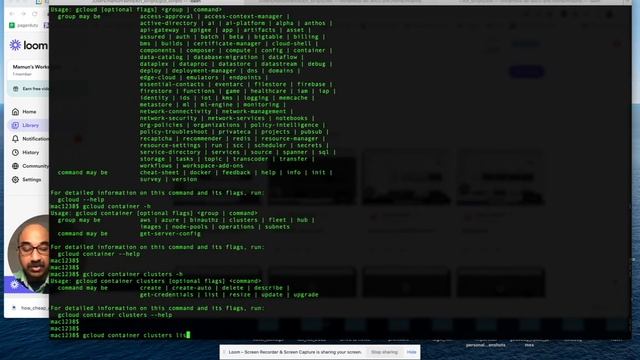This screenshot has width=640, height=360.
Task: Click the Loom logo in the browser
Action: click(28, 45)
